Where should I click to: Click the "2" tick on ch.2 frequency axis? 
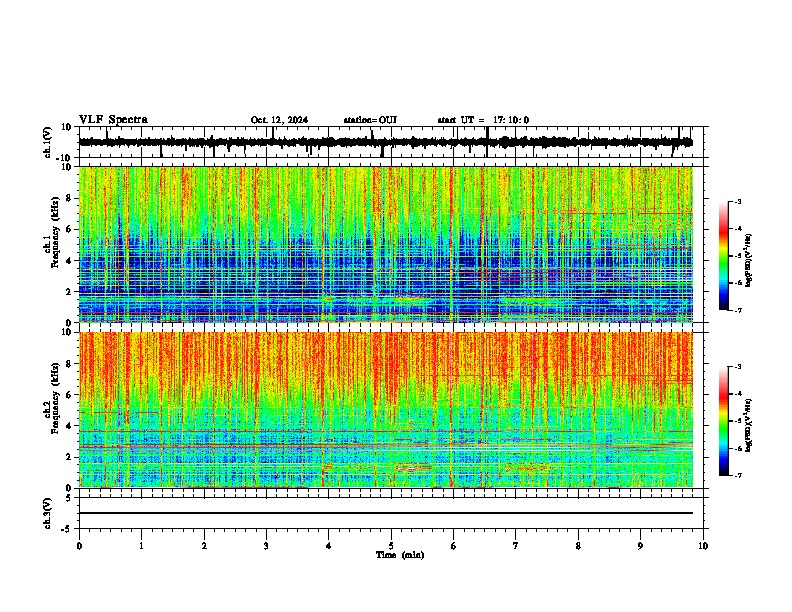70,457
